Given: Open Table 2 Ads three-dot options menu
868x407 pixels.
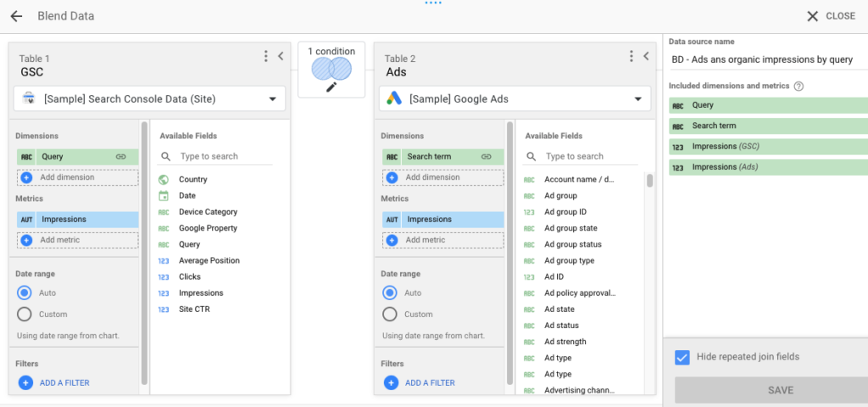Looking at the screenshot, I should tap(631, 56).
